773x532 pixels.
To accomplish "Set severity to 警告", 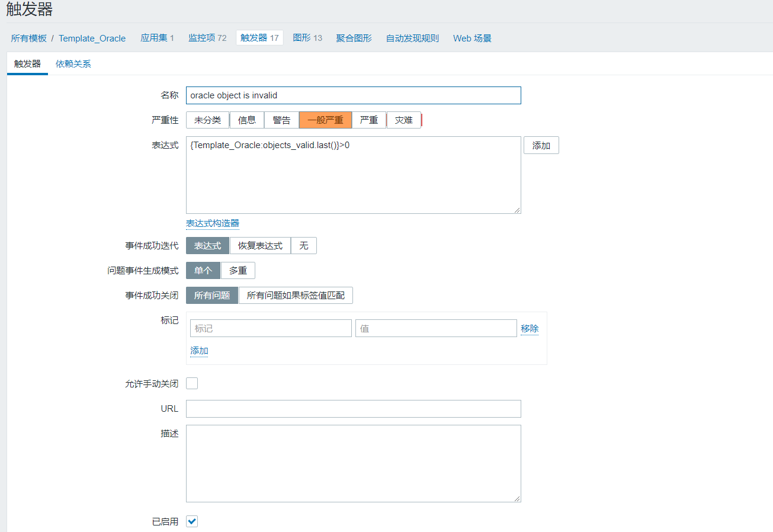I will pos(281,120).
